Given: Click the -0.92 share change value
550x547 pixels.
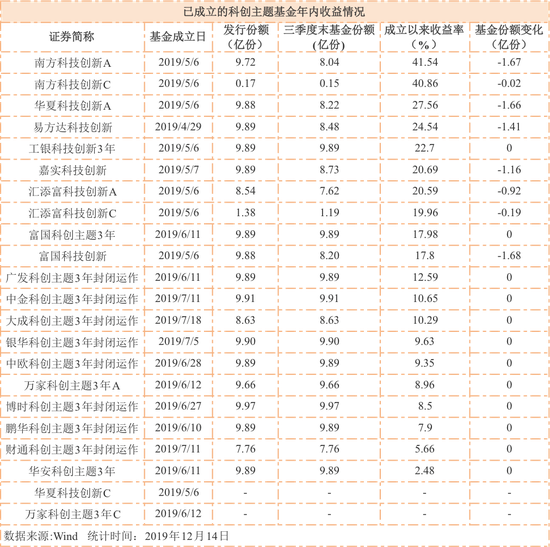Looking at the screenshot, I should [x=509, y=191].
